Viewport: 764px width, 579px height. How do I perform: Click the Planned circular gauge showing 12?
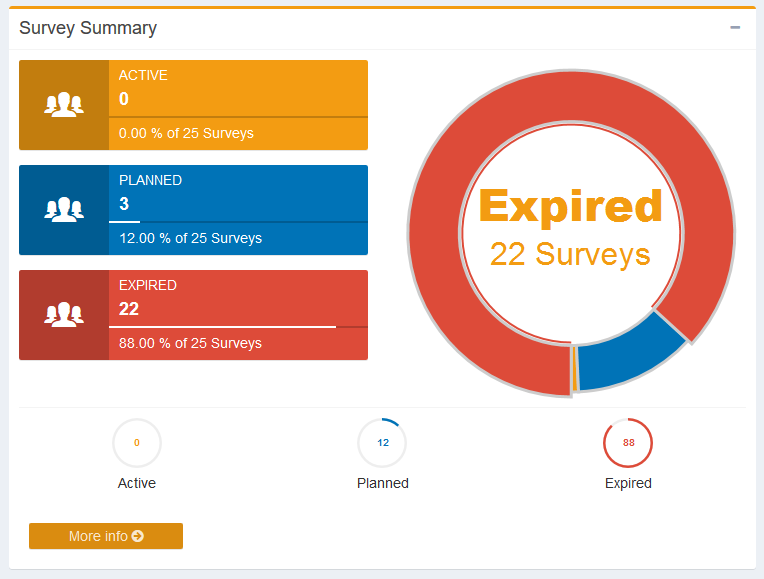click(383, 442)
